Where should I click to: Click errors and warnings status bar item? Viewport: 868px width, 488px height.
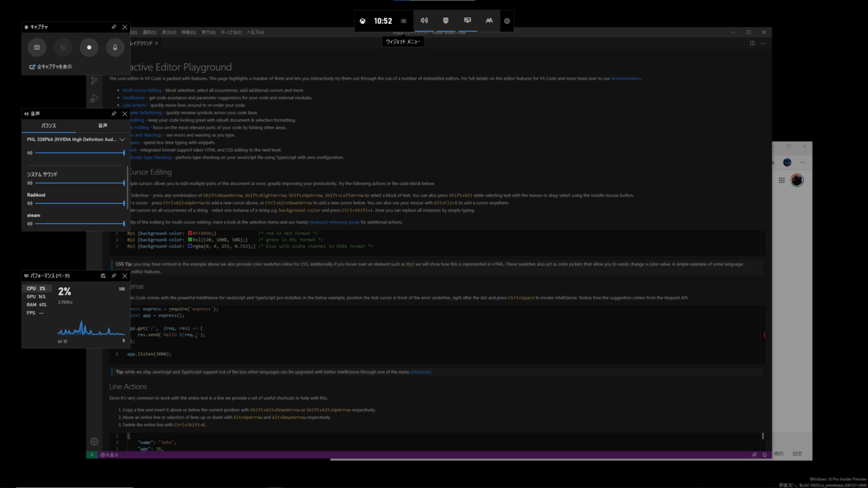[x=109, y=455]
